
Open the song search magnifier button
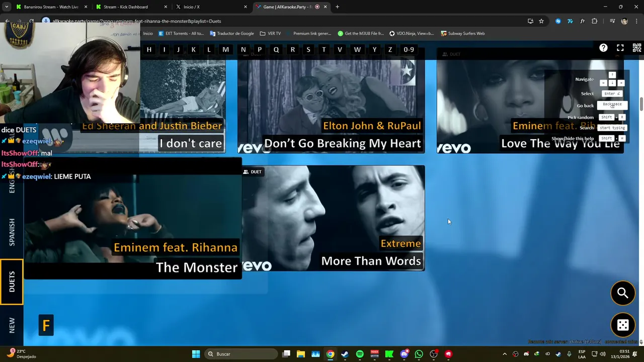tap(623, 293)
